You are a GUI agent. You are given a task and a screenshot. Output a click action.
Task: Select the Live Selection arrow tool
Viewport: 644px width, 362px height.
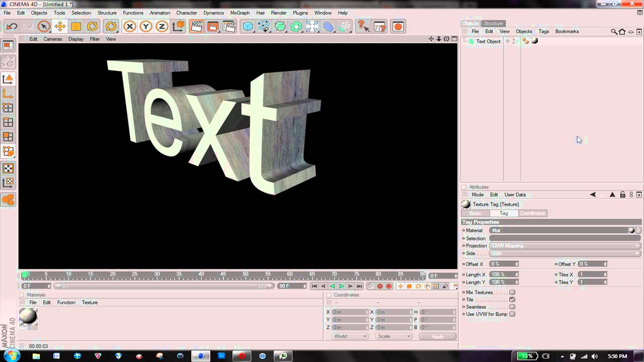(x=44, y=27)
